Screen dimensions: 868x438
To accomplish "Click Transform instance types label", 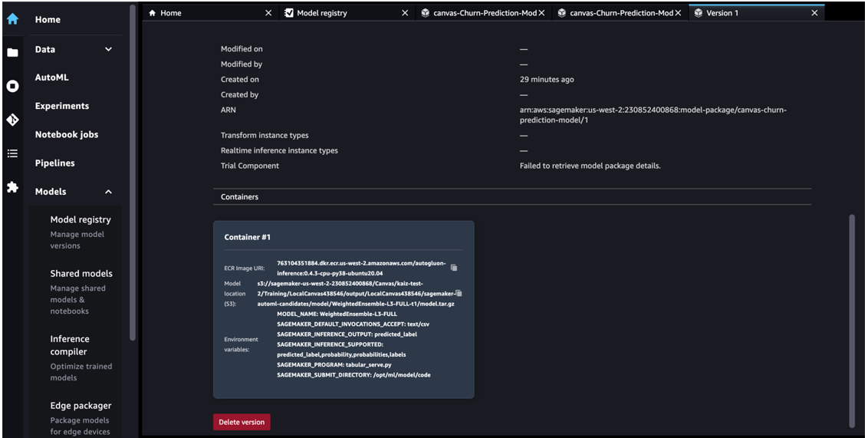I will pyautogui.click(x=265, y=135).
